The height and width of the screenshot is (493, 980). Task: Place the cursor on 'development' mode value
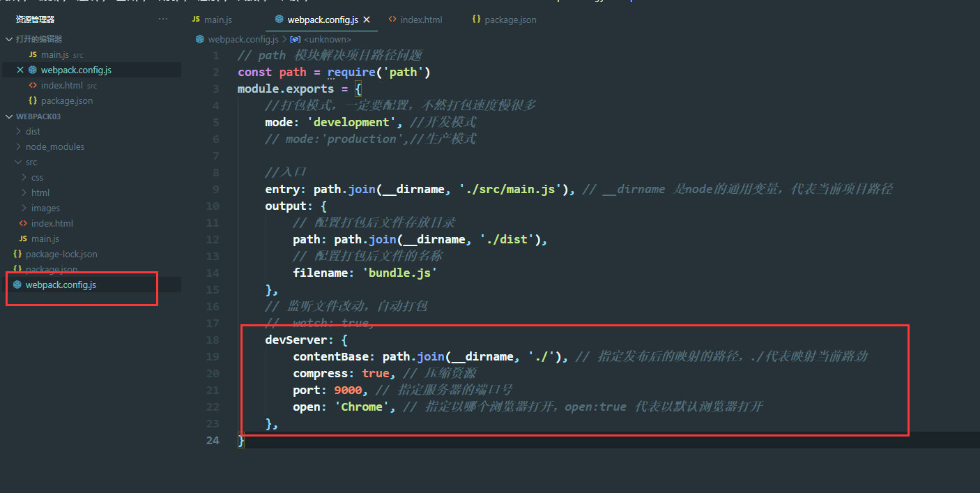pyautogui.click(x=352, y=122)
